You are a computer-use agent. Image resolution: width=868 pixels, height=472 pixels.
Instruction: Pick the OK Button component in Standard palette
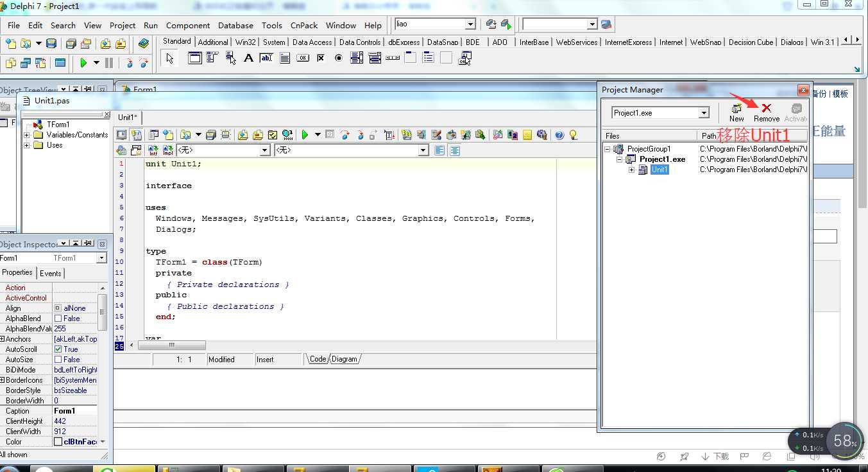[x=303, y=58]
